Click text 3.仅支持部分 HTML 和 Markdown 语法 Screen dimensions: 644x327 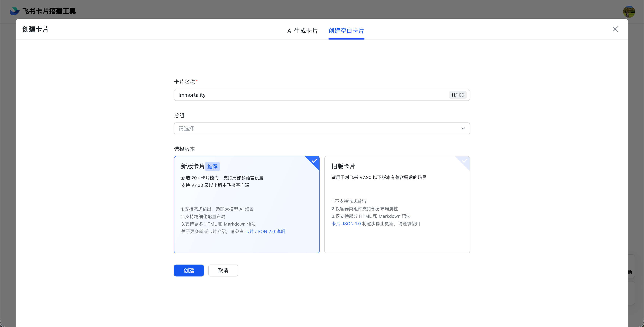[x=371, y=216]
